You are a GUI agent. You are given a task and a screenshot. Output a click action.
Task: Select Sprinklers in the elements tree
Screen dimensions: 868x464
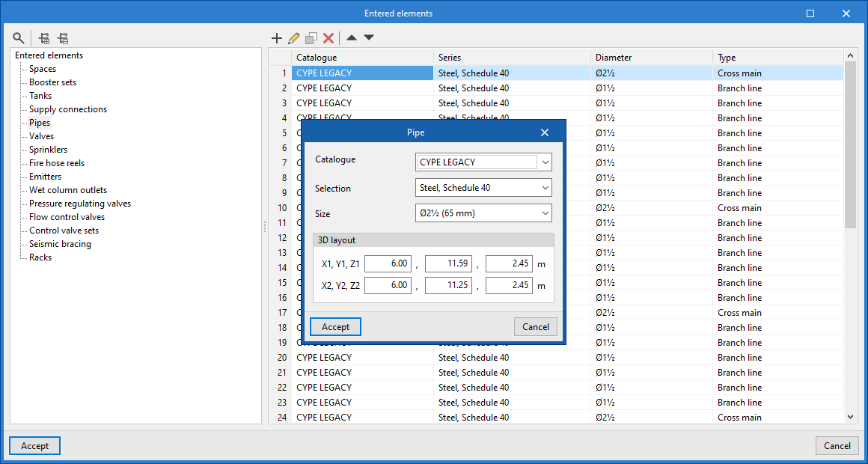click(48, 150)
